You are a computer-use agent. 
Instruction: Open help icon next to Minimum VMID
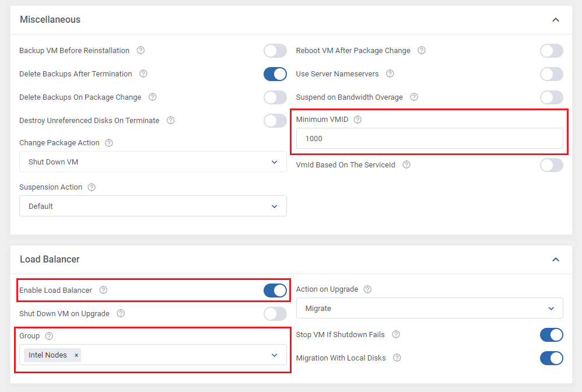pyautogui.click(x=357, y=120)
